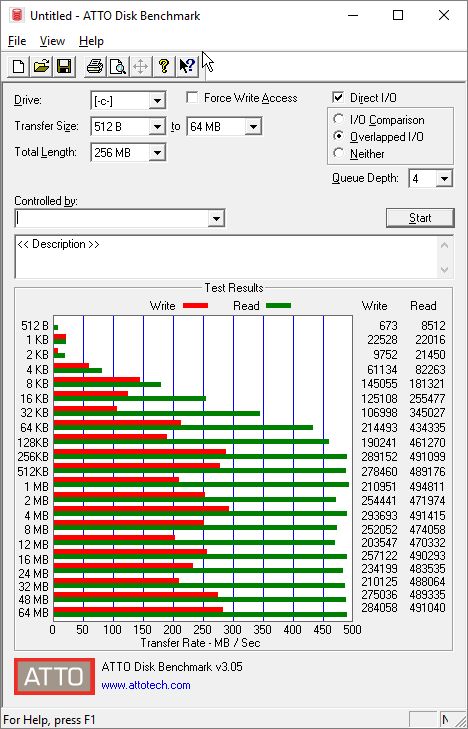Uncheck the Direct I/O checkbox
This screenshot has width=468, height=729.
(338, 98)
